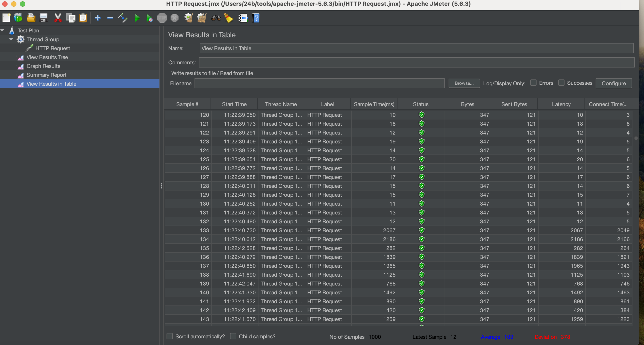
Task: Click Start no pauses icon
Action: click(x=149, y=18)
